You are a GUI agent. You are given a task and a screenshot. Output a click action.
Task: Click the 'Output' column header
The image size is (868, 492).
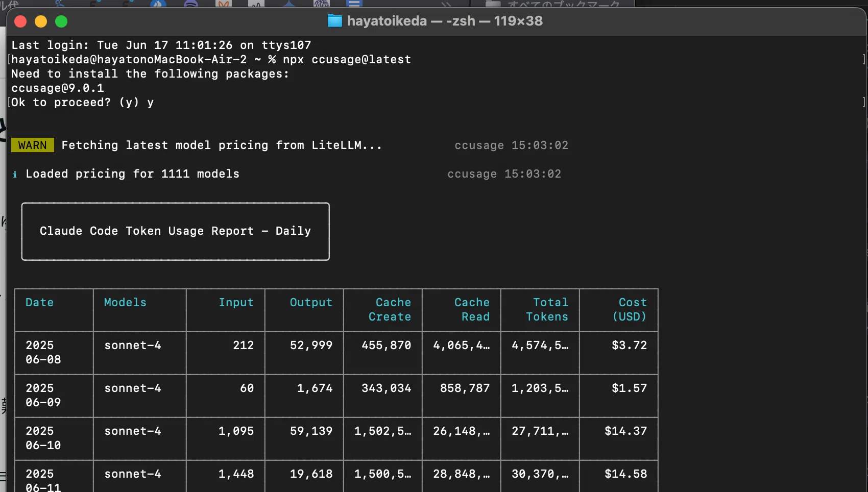pos(311,303)
